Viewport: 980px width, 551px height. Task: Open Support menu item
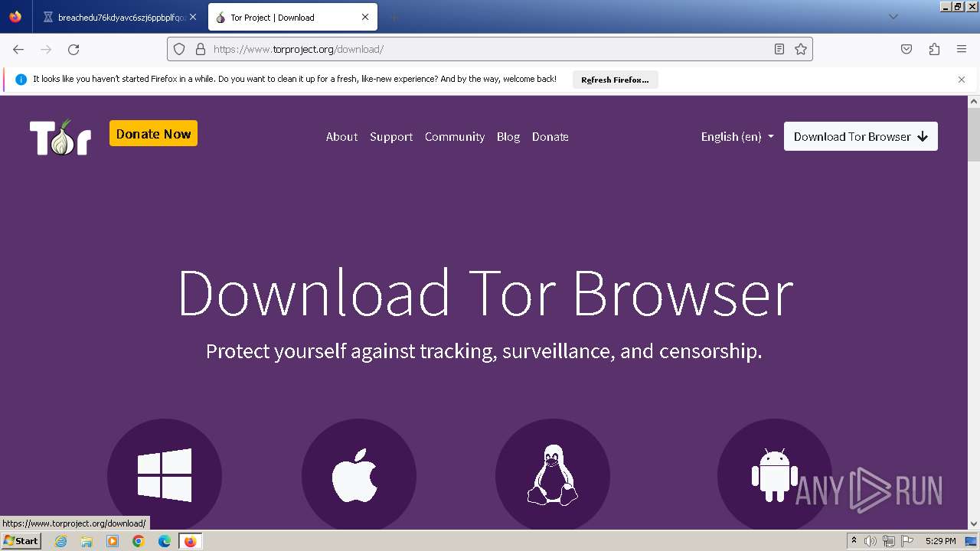click(x=391, y=136)
